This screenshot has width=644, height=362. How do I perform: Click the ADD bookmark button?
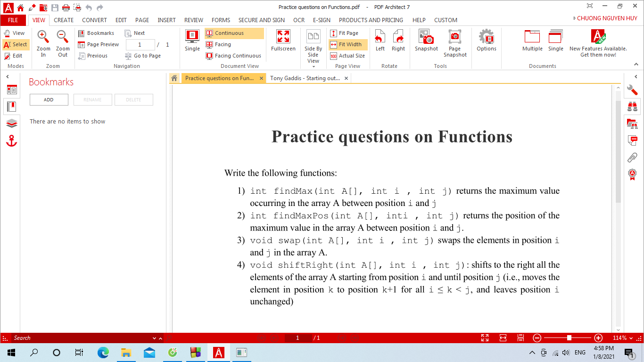coord(49,99)
